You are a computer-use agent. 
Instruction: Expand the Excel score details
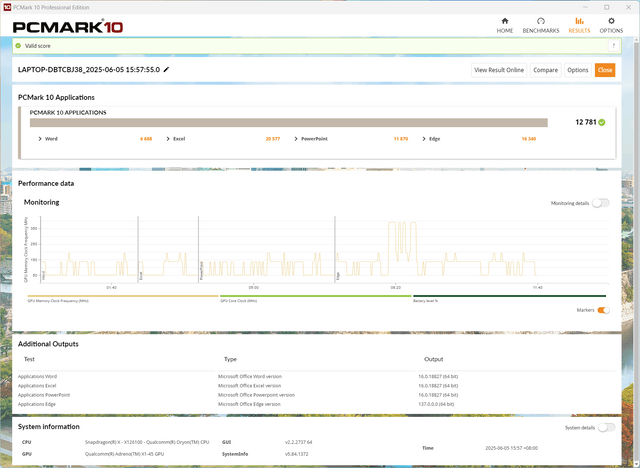coord(168,139)
